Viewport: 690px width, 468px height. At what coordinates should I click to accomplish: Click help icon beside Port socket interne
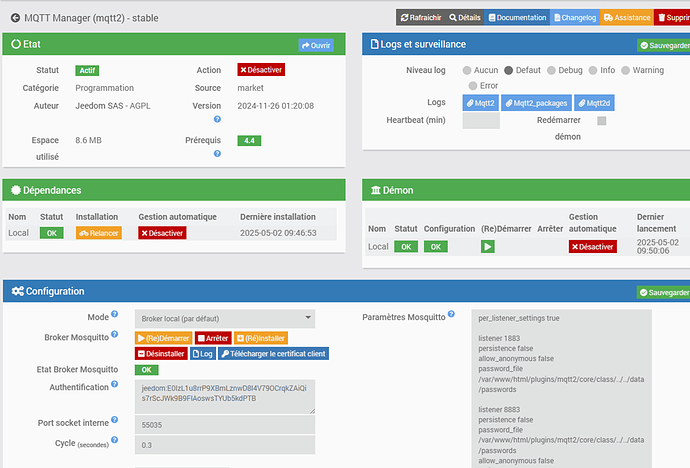point(114,419)
